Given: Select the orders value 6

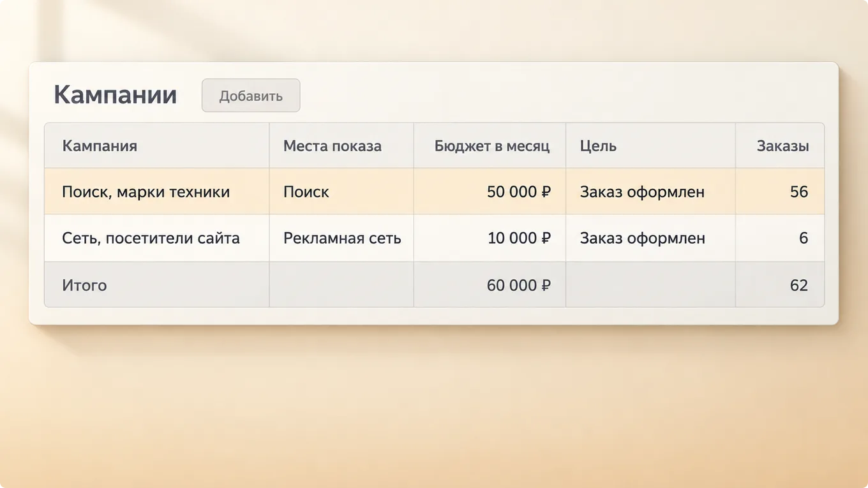Looking at the screenshot, I should [804, 238].
